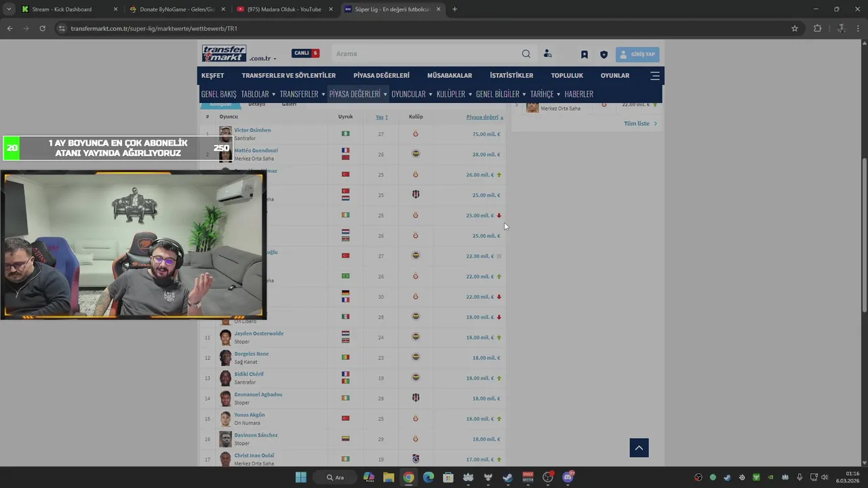Open the detailed person search icon

(548, 54)
